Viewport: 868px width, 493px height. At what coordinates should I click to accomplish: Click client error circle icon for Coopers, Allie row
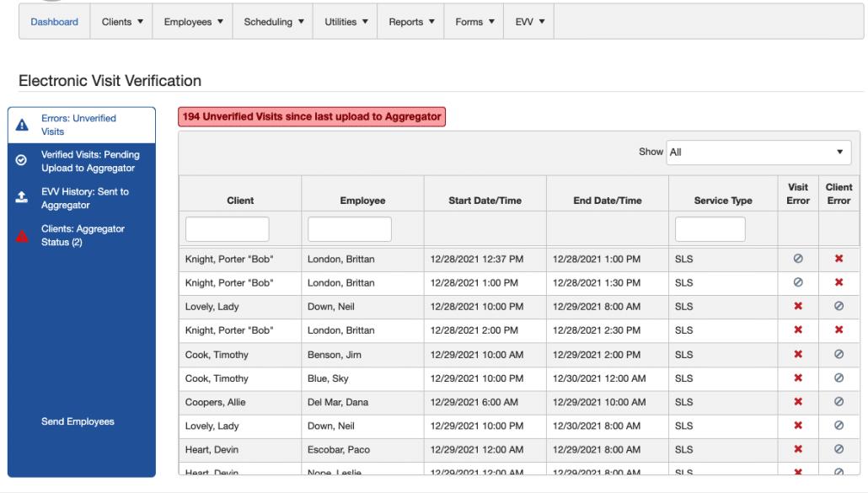(839, 402)
